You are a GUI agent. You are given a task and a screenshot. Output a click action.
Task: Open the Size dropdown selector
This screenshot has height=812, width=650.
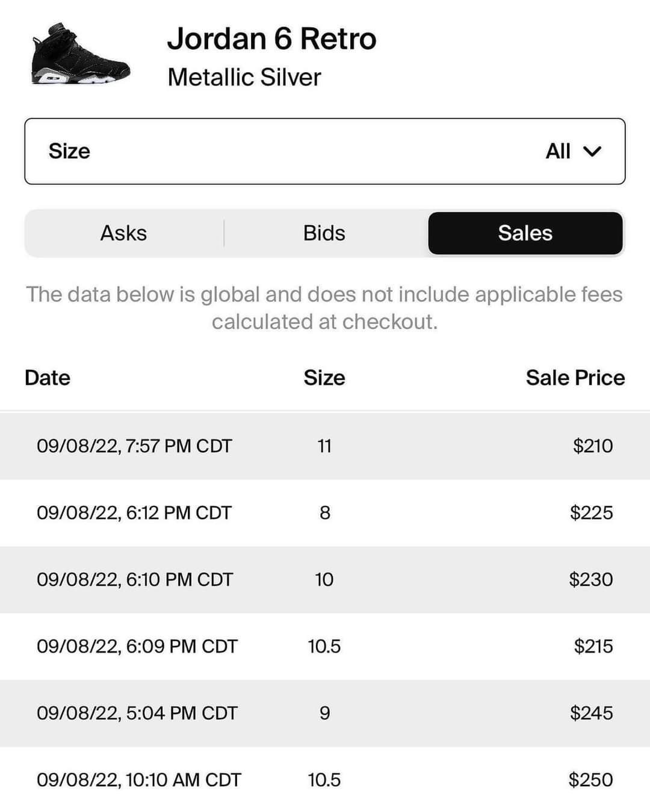click(x=324, y=151)
